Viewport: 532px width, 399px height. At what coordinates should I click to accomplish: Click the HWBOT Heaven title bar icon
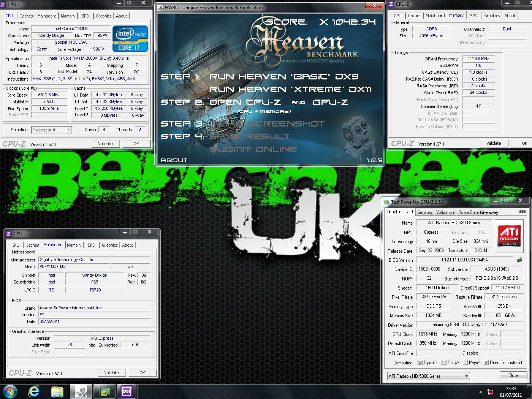[160, 8]
